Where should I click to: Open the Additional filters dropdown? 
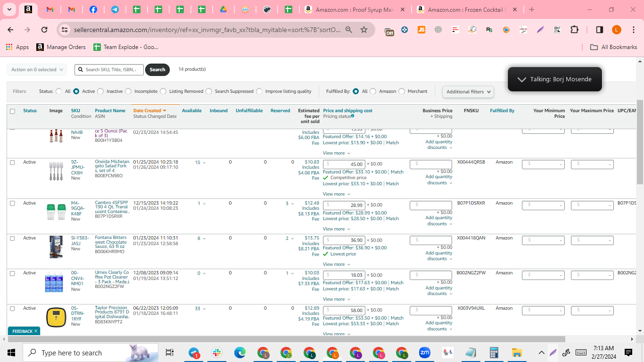pyautogui.click(x=468, y=92)
